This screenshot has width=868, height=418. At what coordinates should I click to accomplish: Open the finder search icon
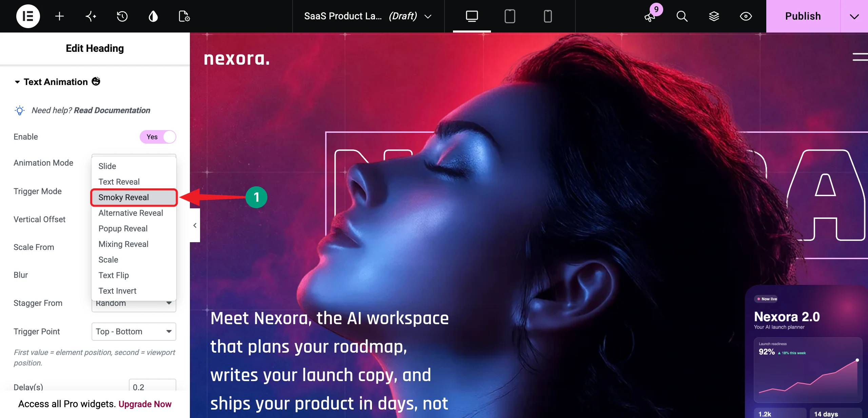click(x=682, y=16)
